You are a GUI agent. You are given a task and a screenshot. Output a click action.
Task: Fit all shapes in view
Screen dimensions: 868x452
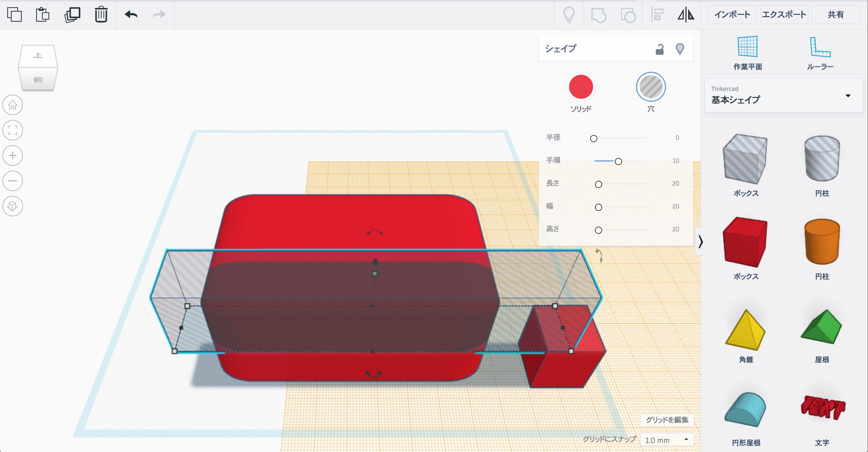pos(13,130)
